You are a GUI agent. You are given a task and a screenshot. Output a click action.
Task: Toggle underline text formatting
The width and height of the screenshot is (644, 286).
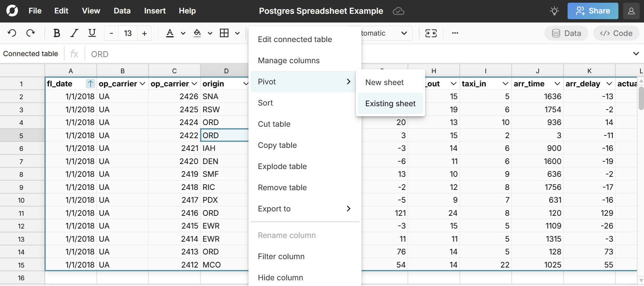click(92, 33)
